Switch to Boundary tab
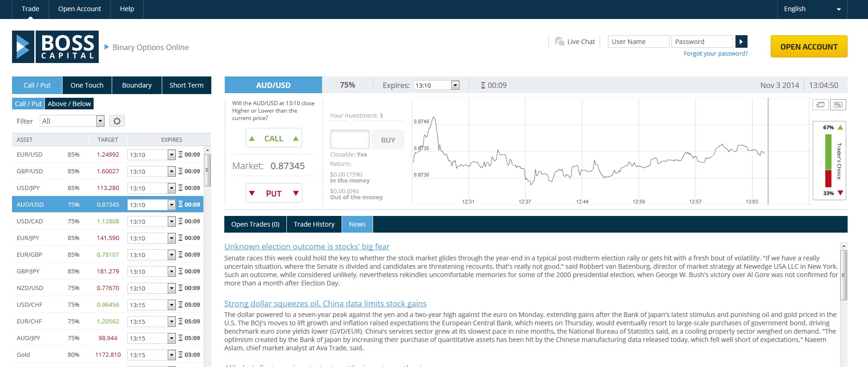868x367 pixels. click(137, 85)
